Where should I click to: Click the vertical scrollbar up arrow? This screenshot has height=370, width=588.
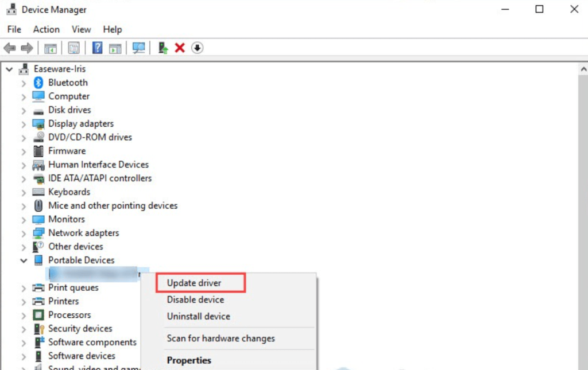point(583,69)
